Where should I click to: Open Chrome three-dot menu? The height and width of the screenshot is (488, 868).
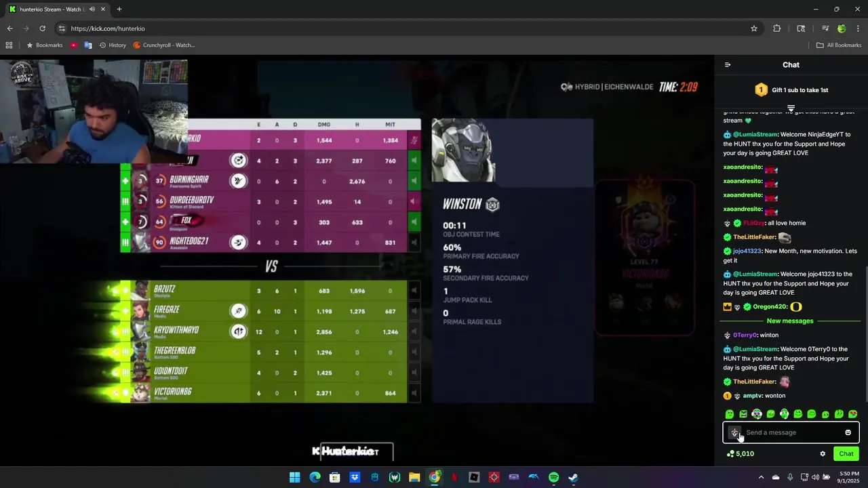point(858,28)
